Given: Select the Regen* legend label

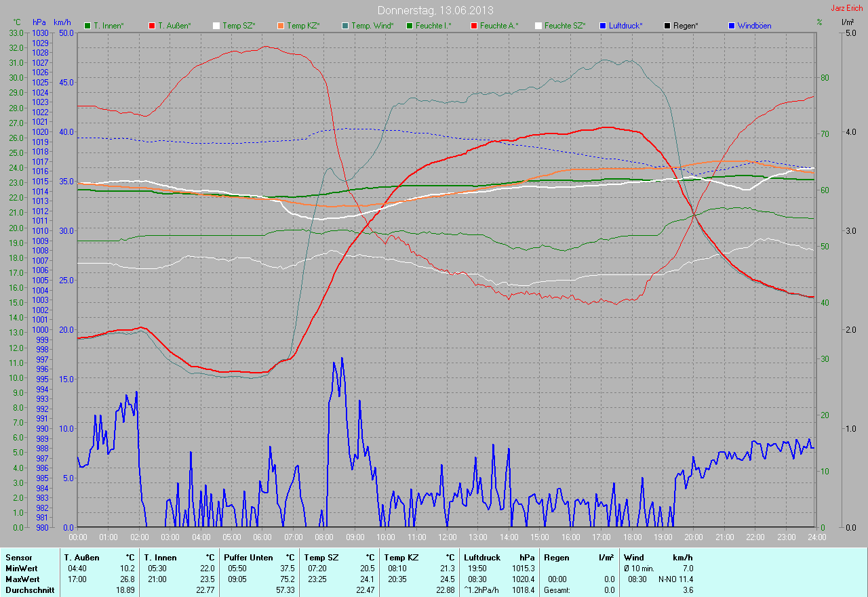Looking at the screenshot, I should (686, 26).
